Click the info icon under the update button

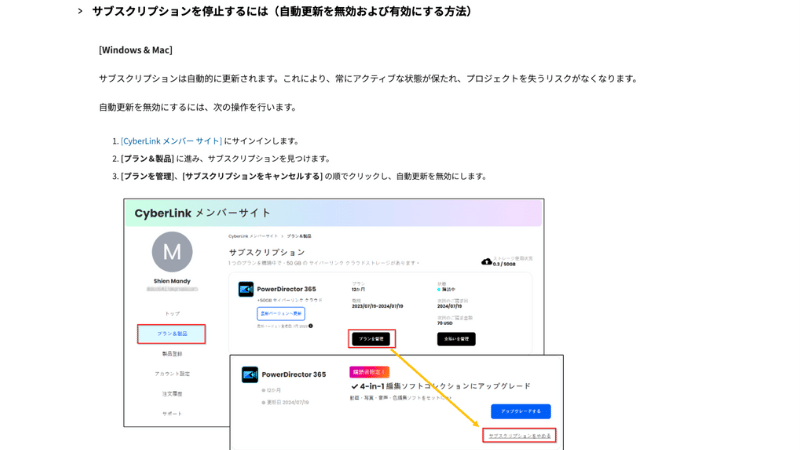click(x=311, y=326)
